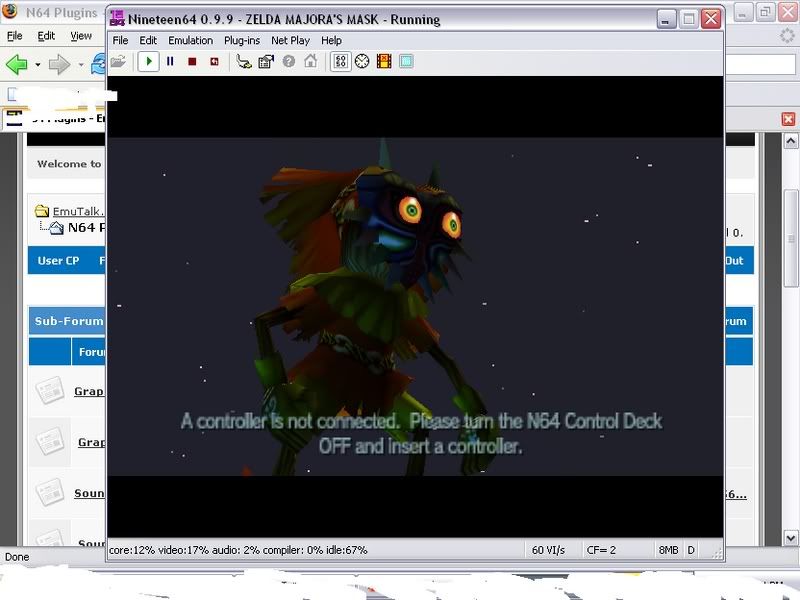Click EmuTalk folder icon in breadcrumb
Screen dimensions: 800x600
42,211
